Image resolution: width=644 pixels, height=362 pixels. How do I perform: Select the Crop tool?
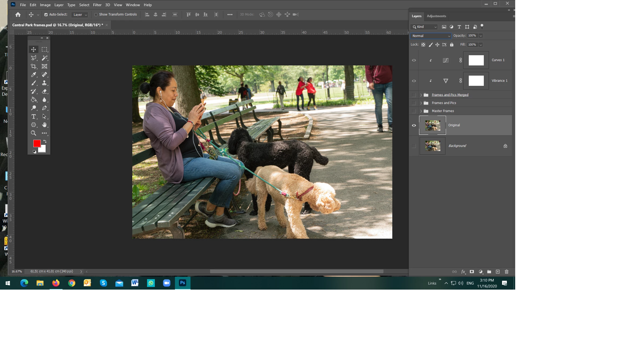pyautogui.click(x=34, y=66)
